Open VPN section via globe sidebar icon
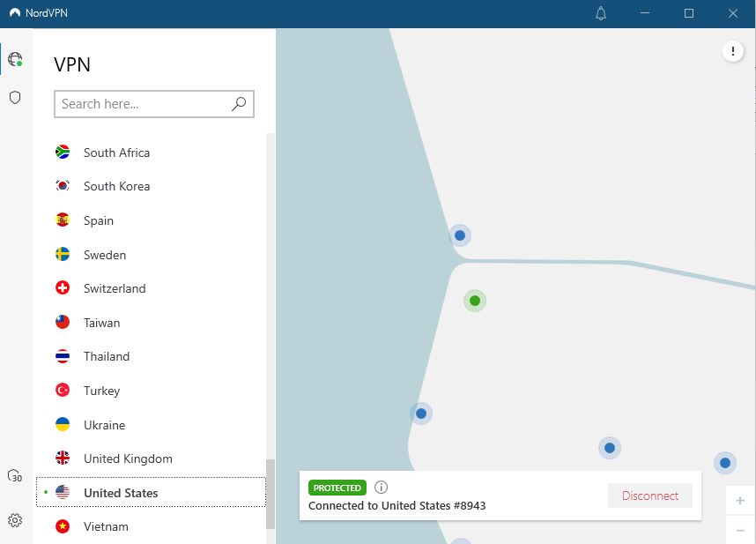This screenshot has width=756, height=544. (x=14, y=59)
